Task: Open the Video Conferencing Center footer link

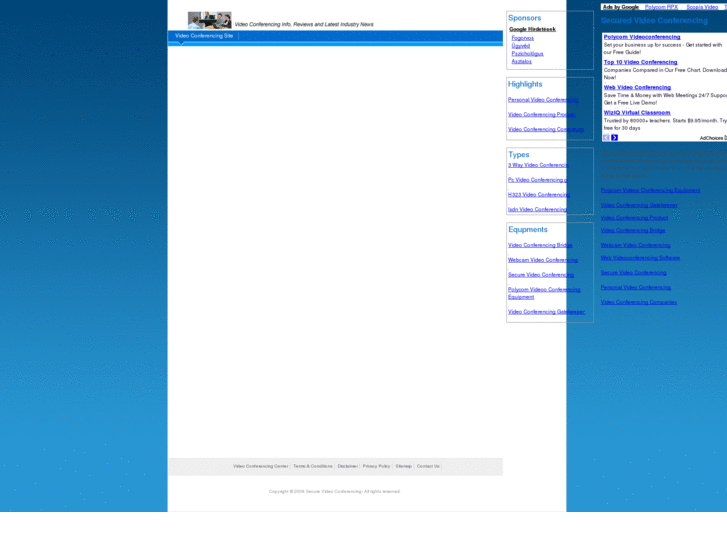Action: point(261,466)
